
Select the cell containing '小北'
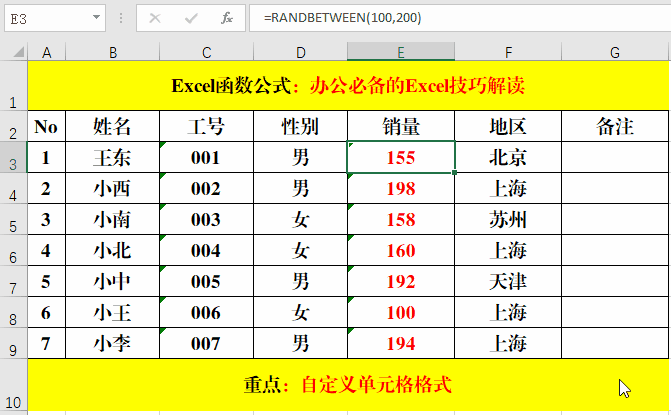point(113,250)
